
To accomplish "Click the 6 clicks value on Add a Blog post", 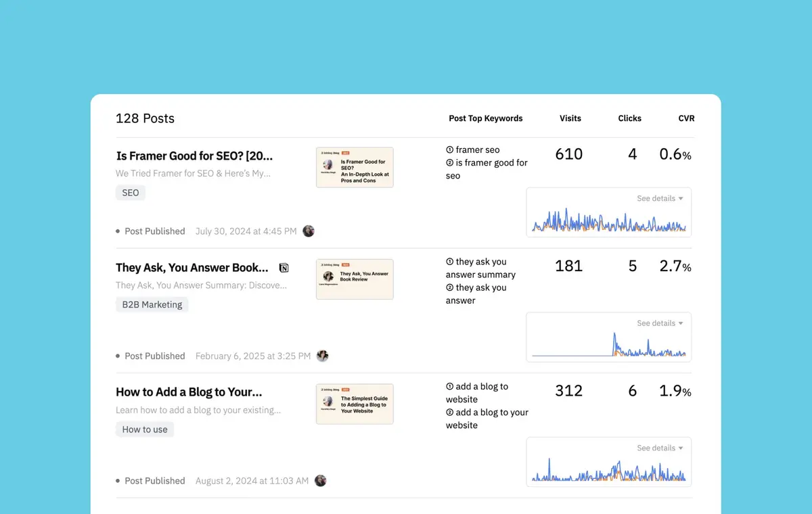I will pyautogui.click(x=633, y=391).
